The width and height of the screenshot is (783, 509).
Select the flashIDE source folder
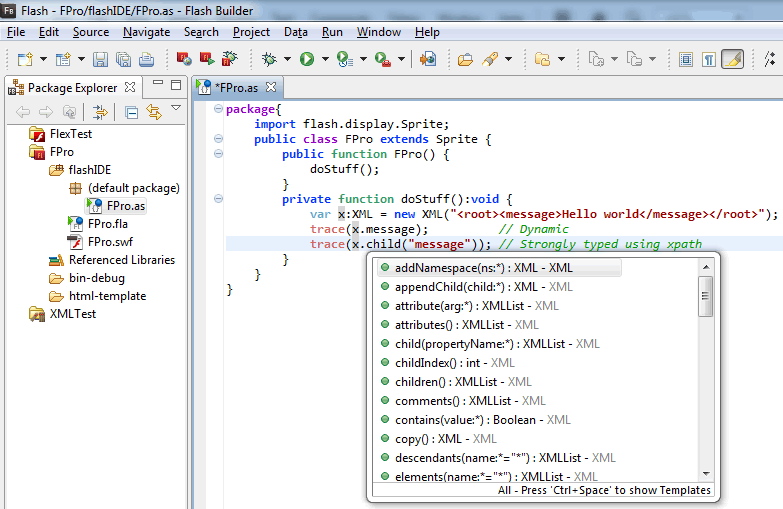click(89, 170)
